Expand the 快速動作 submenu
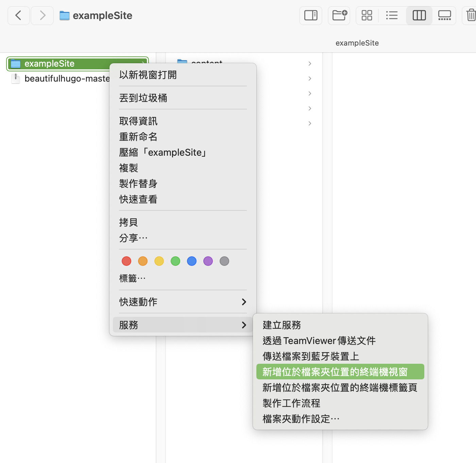The width and height of the screenshot is (476, 463). [x=183, y=302]
